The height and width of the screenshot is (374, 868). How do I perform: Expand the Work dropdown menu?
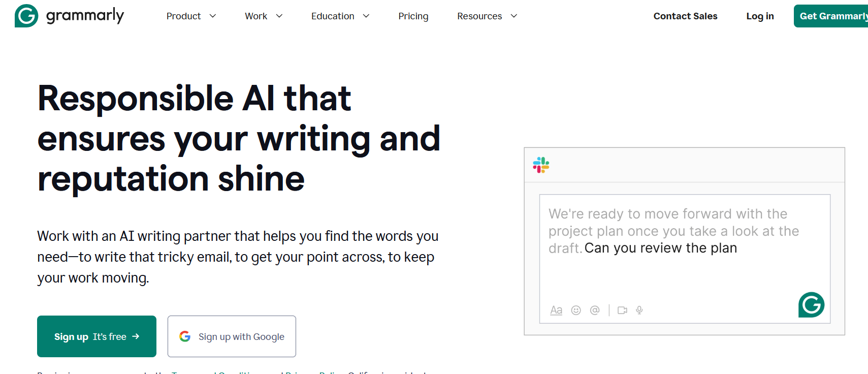tap(263, 16)
